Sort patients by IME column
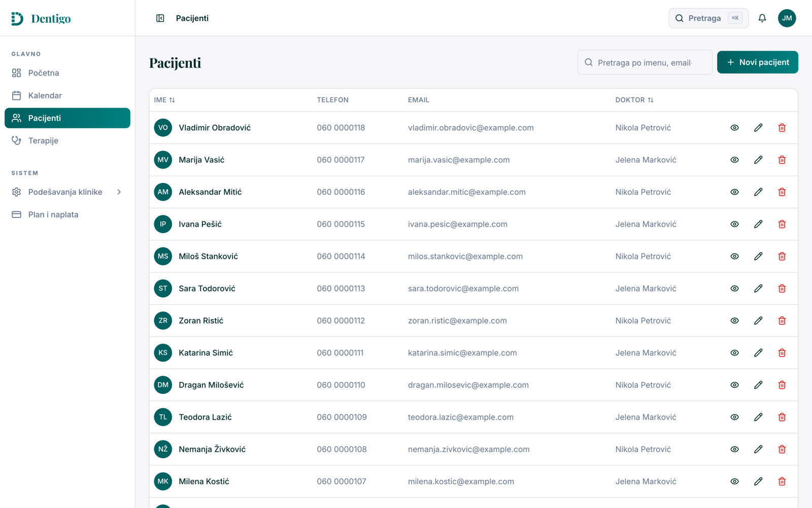Image resolution: width=812 pixels, height=508 pixels. (x=164, y=100)
